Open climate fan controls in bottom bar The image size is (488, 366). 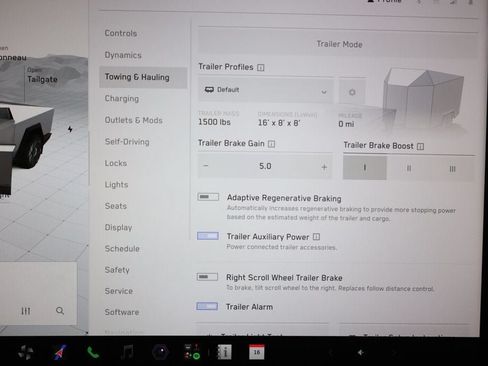click(26, 352)
